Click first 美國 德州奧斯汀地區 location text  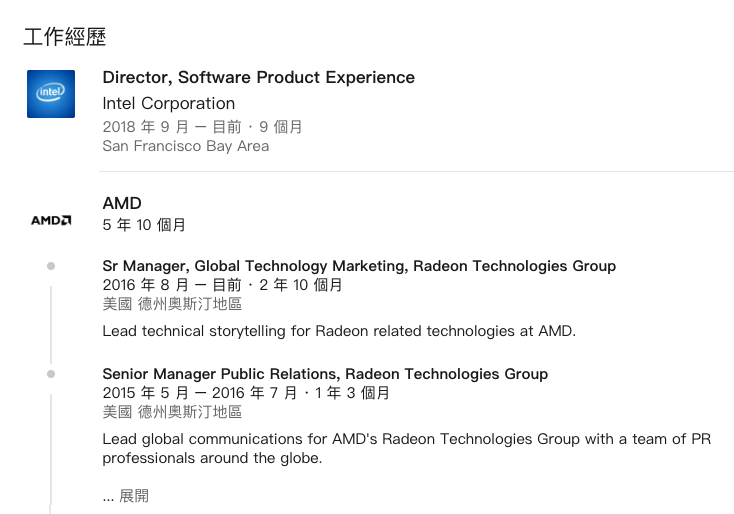(x=172, y=304)
